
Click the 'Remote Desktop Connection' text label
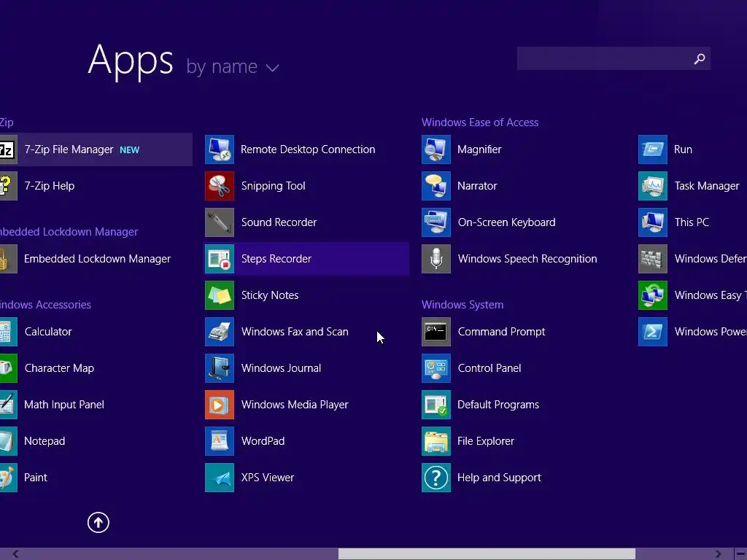tap(308, 149)
